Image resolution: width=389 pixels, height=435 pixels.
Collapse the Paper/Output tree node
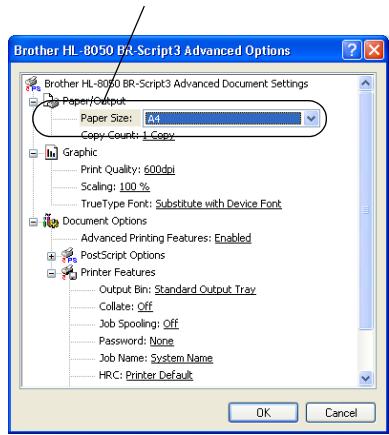33,102
